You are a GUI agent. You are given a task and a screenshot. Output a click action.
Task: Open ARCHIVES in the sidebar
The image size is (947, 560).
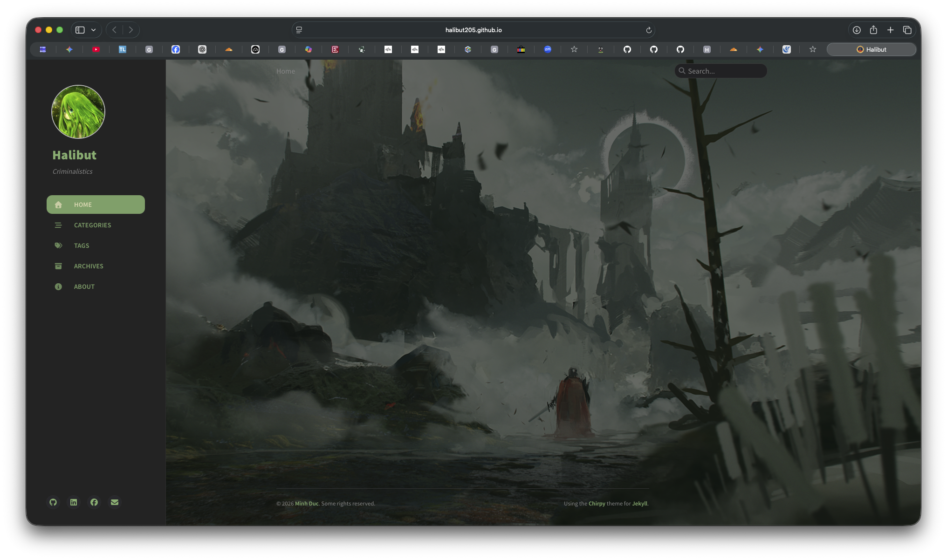point(96,266)
